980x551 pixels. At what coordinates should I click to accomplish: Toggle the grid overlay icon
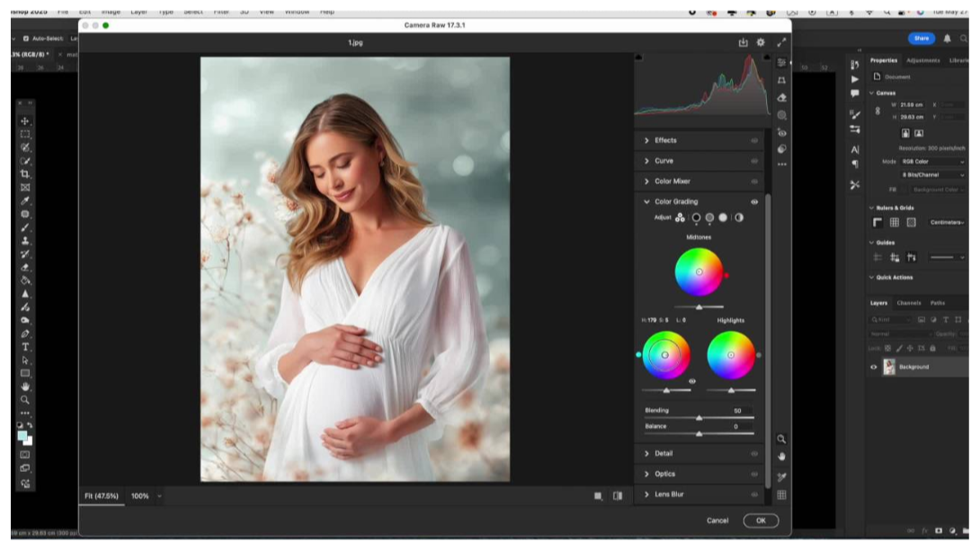tap(781, 494)
